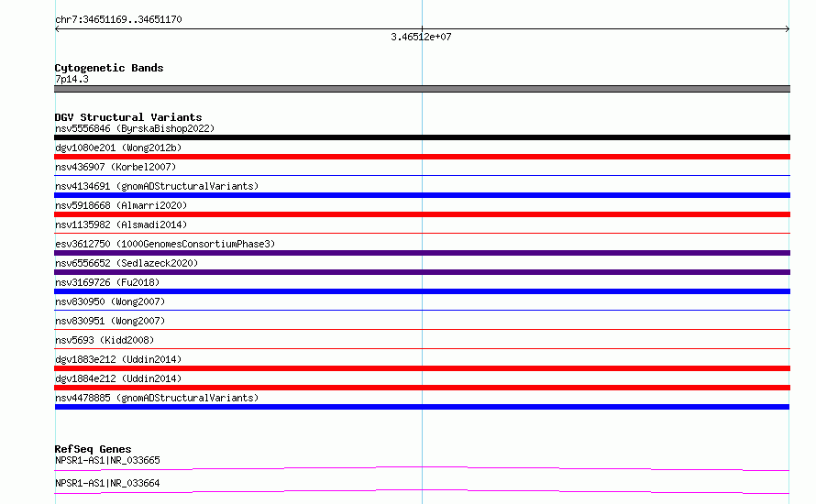Click the blue nsv4134691 variant bar

(422, 195)
